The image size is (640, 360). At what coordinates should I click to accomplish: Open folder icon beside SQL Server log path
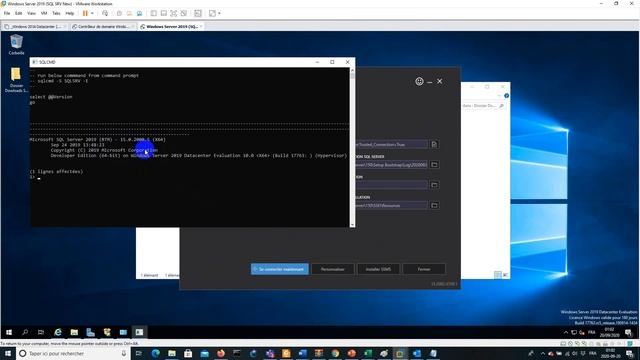click(x=434, y=164)
